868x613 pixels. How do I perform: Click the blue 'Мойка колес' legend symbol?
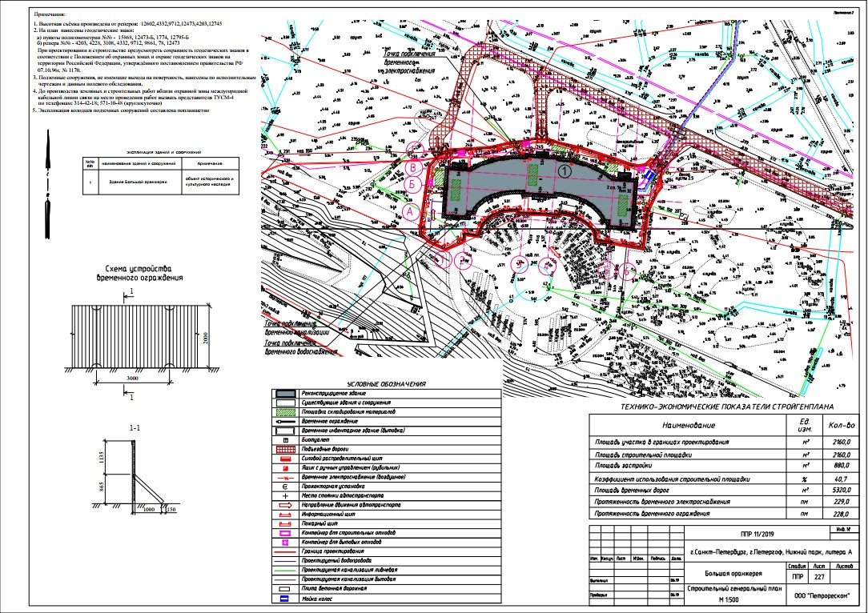point(285,598)
